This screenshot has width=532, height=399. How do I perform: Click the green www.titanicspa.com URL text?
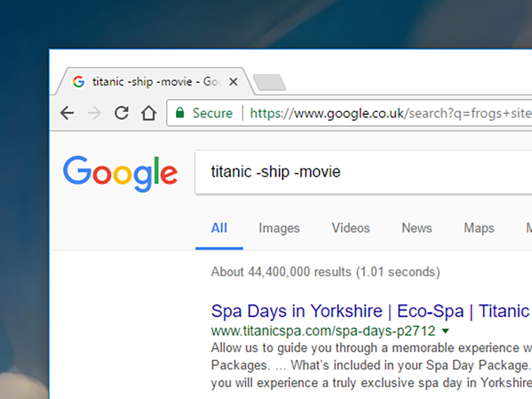323,330
